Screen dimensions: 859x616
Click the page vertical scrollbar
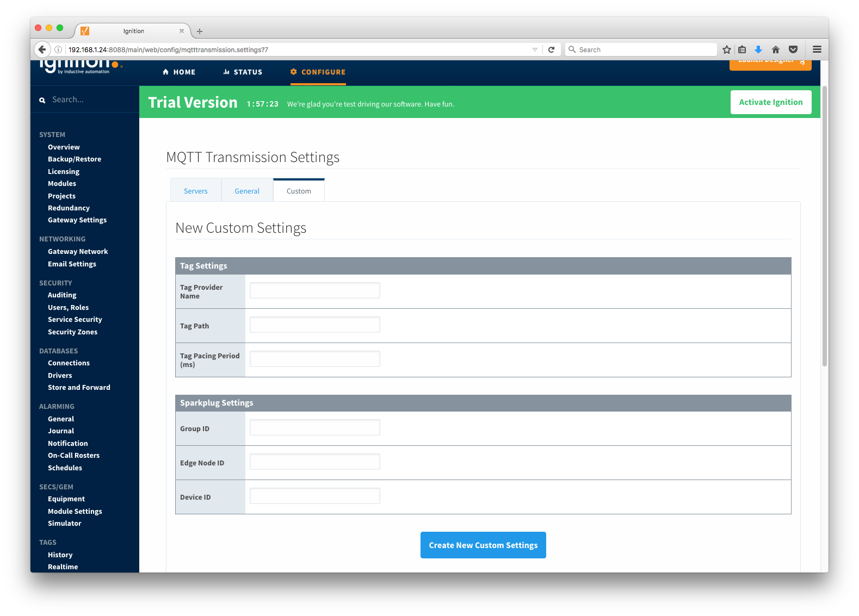(824, 226)
